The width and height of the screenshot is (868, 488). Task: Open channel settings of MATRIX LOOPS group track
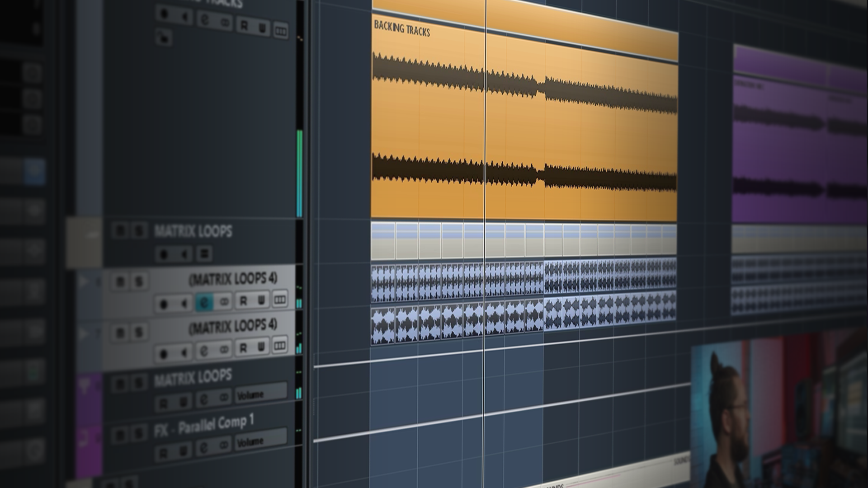tap(204, 399)
